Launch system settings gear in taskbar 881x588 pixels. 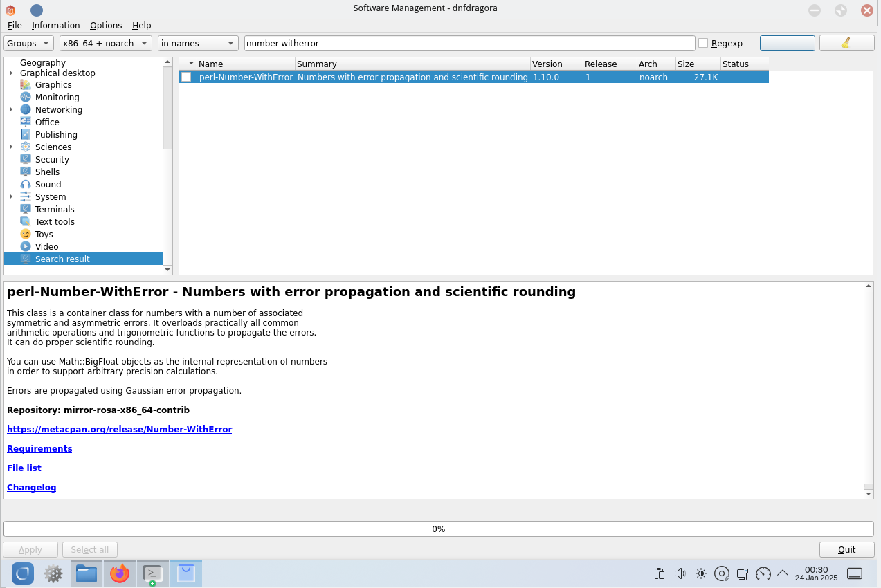(53, 573)
